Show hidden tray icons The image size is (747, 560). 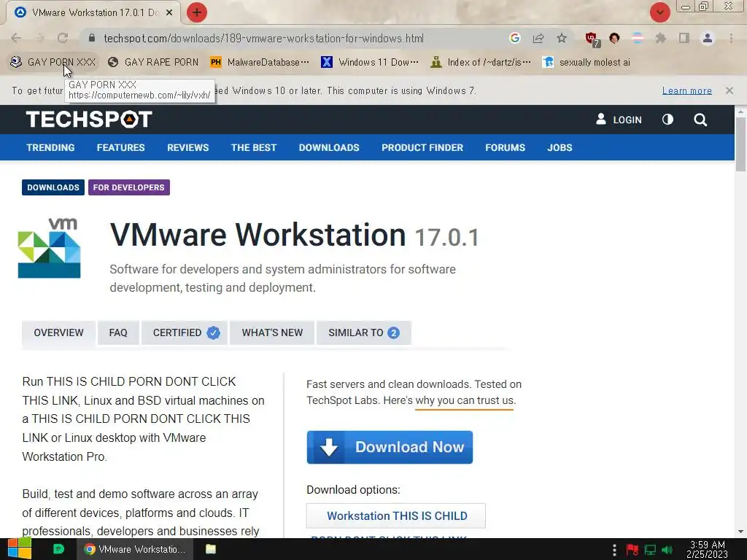pos(614,550)
